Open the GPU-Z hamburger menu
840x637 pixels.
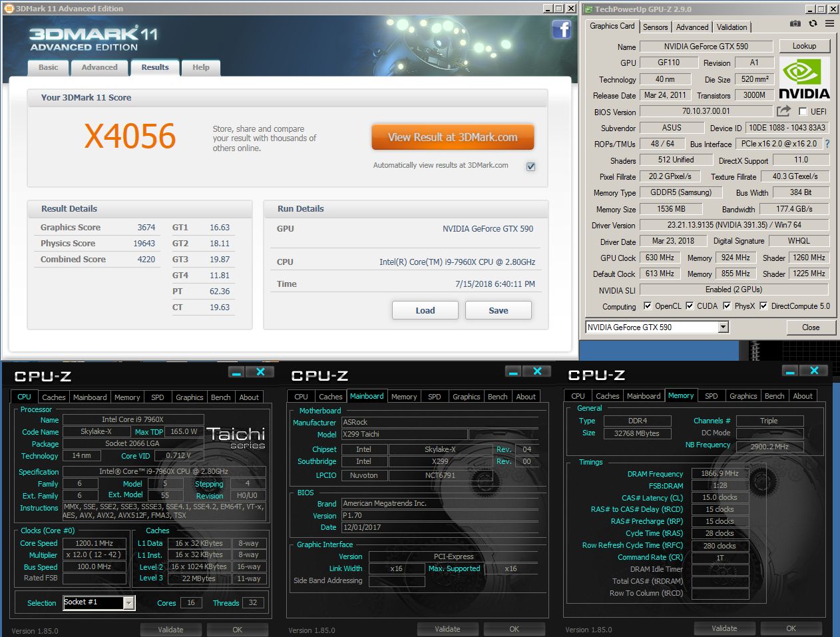click(x=829, y=23)
